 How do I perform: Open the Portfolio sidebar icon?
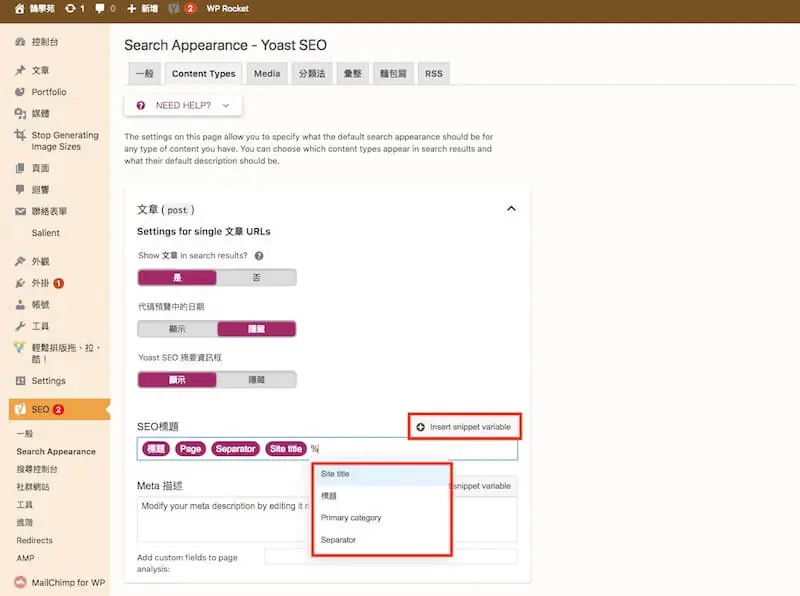point(20,92)
